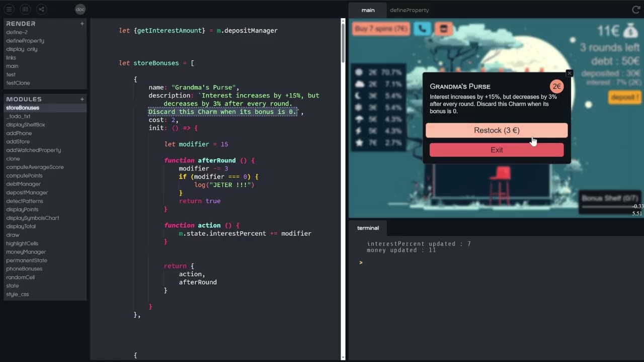Click the lightning symbol in chart

pyautogui.click(x=359, y=131)
